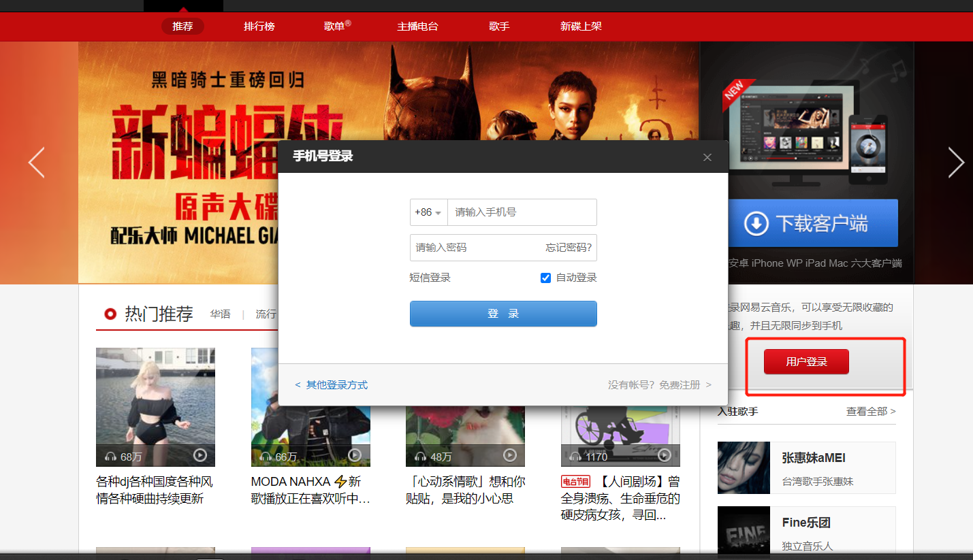973x560 pixels.
Task: Click the download arrow icon in 下载客户端
Action: point(756,223)
